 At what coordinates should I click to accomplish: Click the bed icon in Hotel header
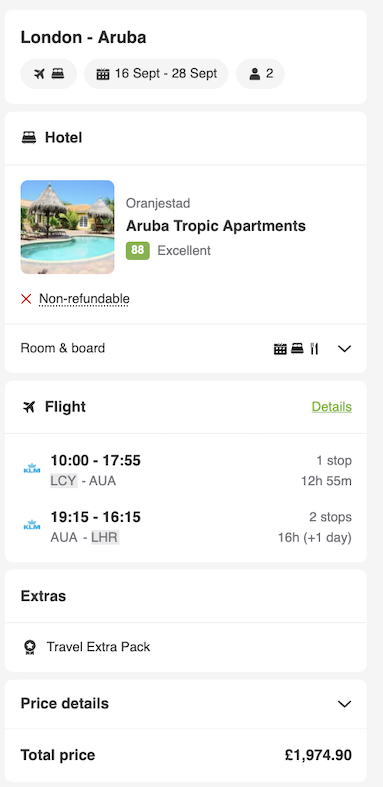point(29,138)
